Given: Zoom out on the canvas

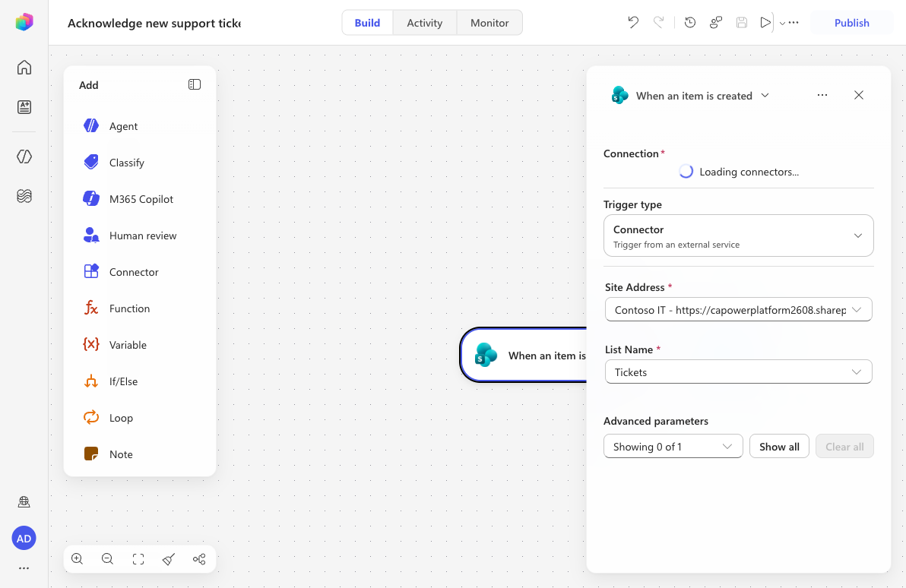Looking at the screenshot, I should [107, 559].
